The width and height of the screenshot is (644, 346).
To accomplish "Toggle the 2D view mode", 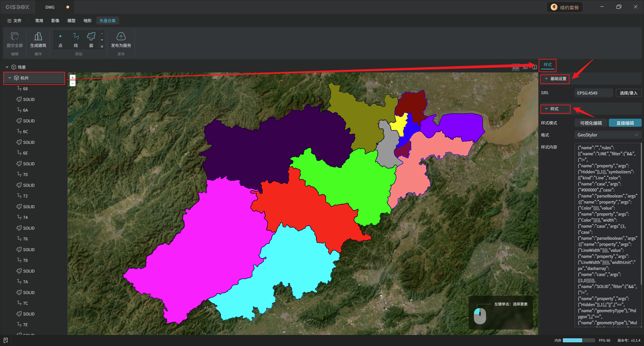I will tap(516, 68).
